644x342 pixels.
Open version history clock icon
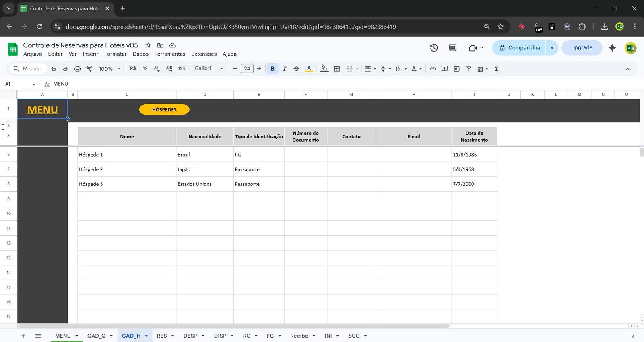point(434,48)
